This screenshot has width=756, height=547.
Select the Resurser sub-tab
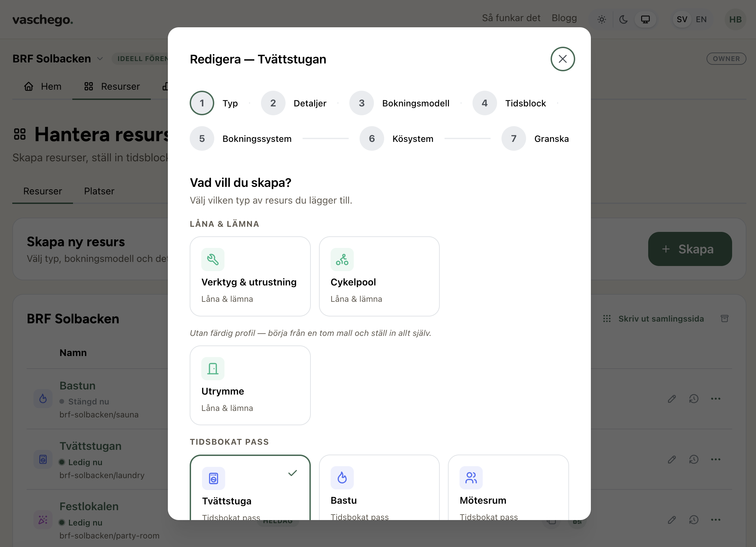pyautogui.click(x=43, y=191)
